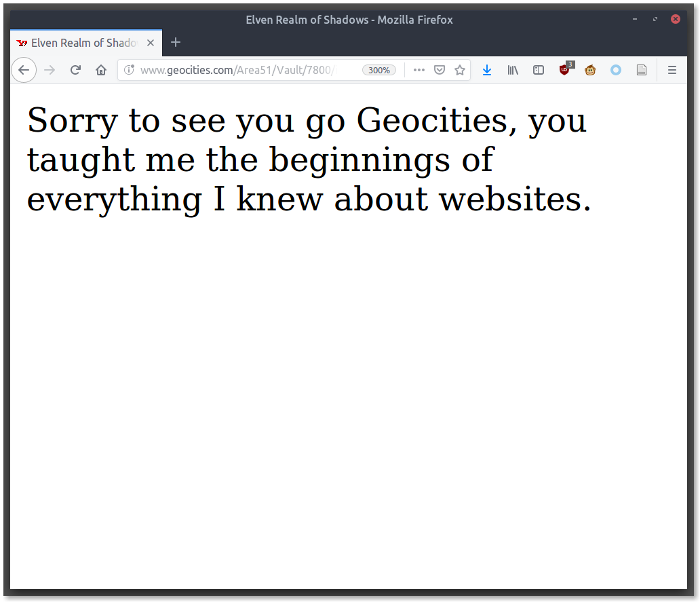
Task: Save this page to Pocket
Action: point(440,70)
